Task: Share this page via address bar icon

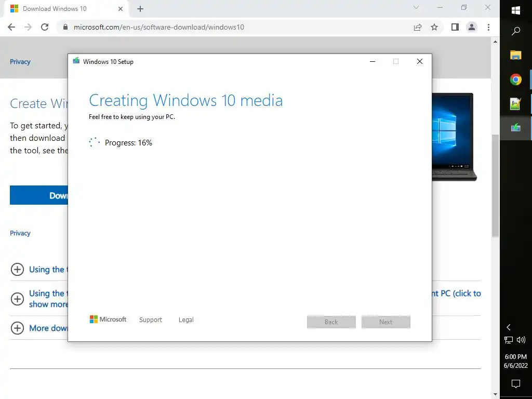Action: (418, 27)
